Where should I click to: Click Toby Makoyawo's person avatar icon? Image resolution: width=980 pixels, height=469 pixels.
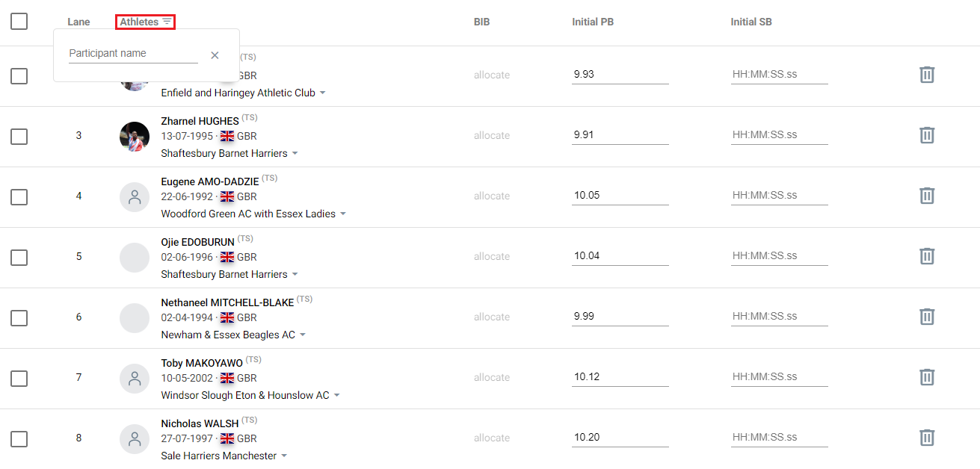pos(135,379)
